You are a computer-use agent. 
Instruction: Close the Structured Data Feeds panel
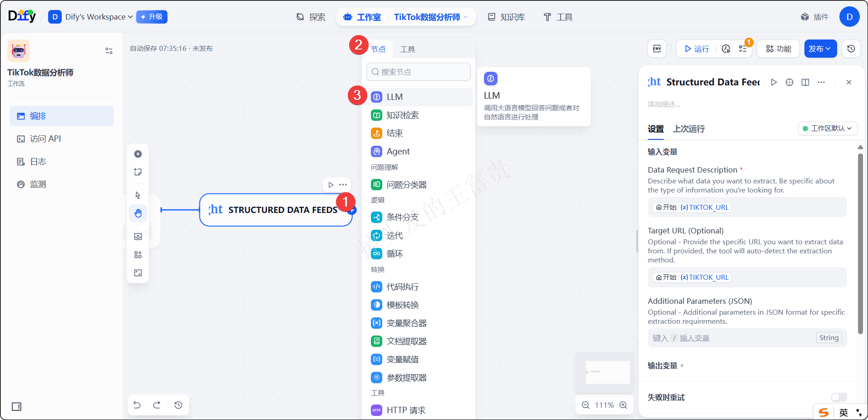[x=849, y=82]
